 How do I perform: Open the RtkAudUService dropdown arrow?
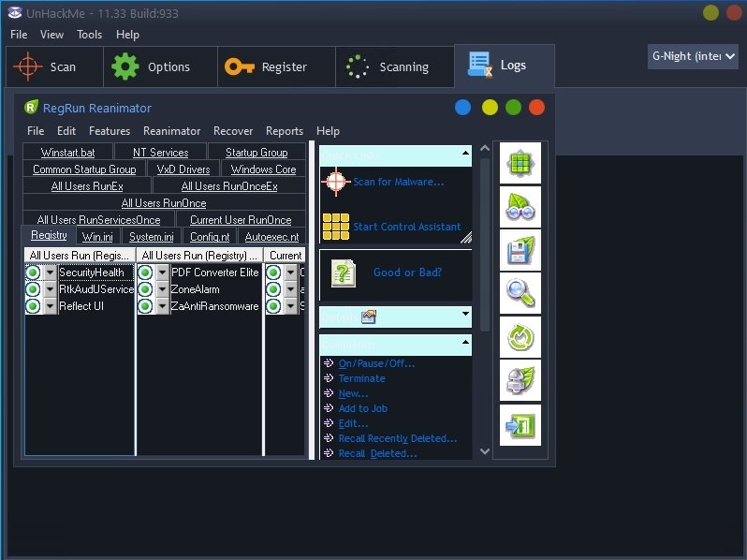click(x=50, y=289)
